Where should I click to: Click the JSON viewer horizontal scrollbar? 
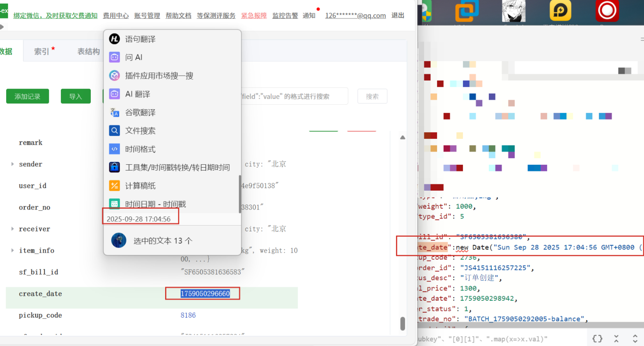coord(531,325)
